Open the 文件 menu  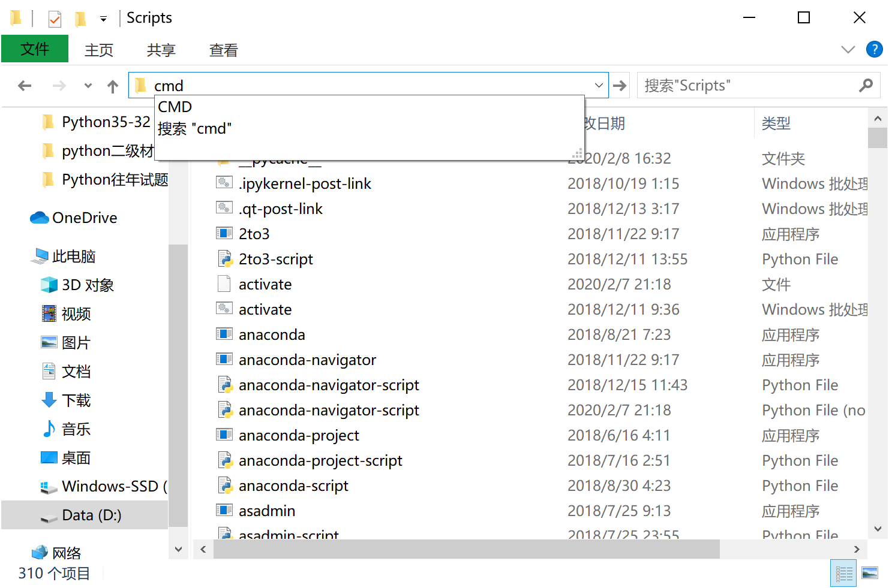pos(34,49)
